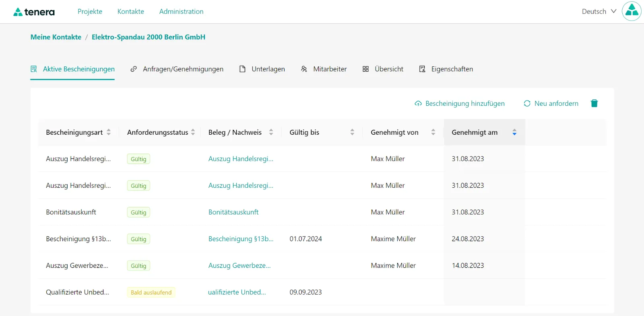
Task: Sort by Genehmigt von column arrows
Action: (433, 132)
